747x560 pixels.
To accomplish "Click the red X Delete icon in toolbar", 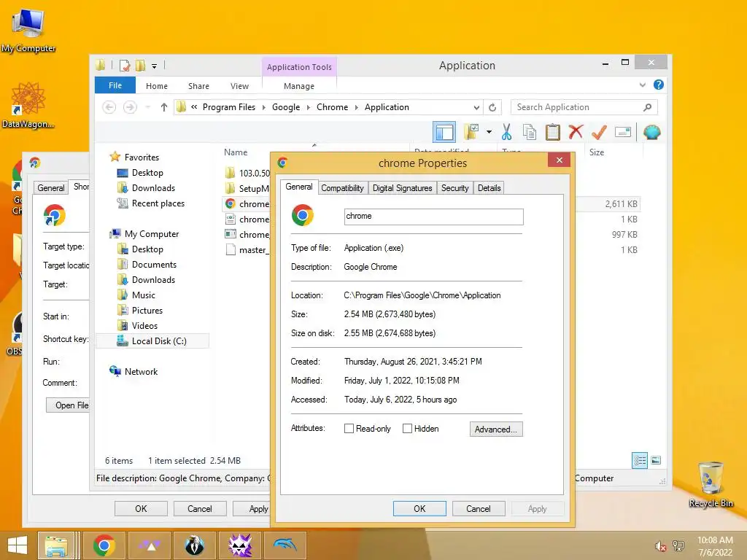I will pyautogui.click(x=576, y=131).
